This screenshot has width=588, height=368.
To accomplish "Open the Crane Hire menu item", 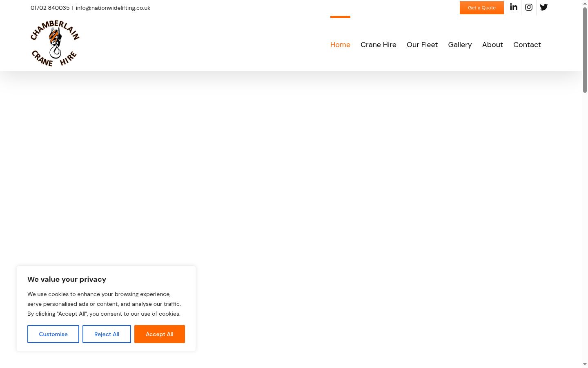I will (x=379, y=45).
